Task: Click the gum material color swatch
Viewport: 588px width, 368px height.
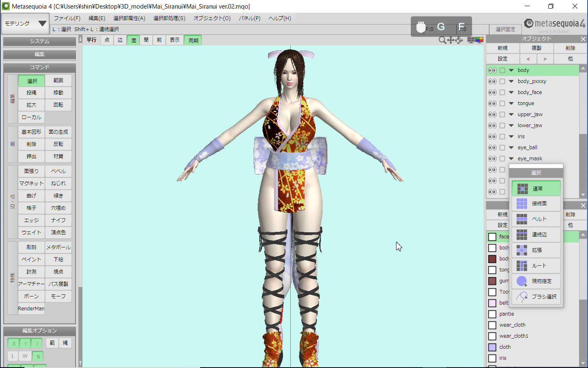Action: tap(492, 281)
